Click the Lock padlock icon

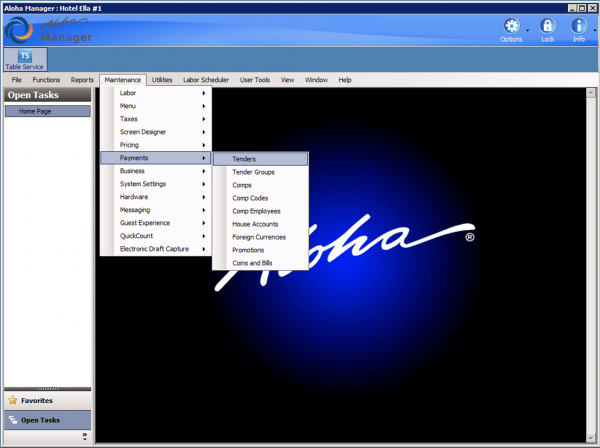(x=548, y=26)
